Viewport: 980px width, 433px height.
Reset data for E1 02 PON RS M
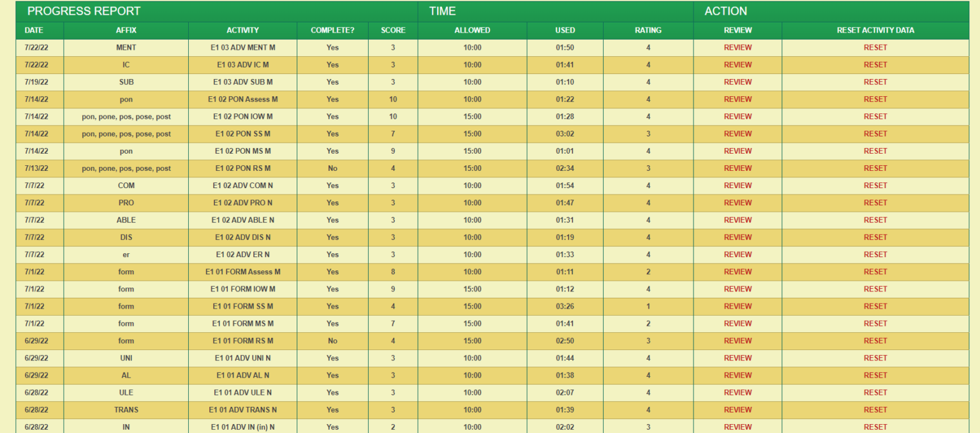(x=875, y=168)
